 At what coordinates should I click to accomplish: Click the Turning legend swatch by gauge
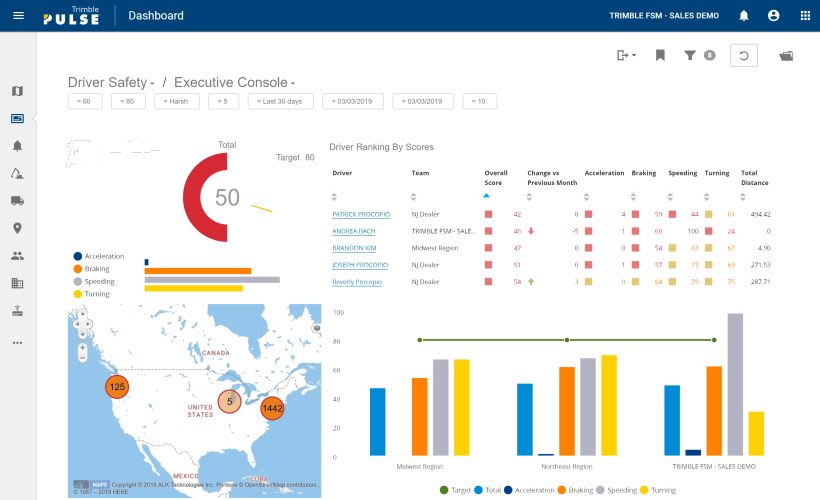tap(78, 294)
